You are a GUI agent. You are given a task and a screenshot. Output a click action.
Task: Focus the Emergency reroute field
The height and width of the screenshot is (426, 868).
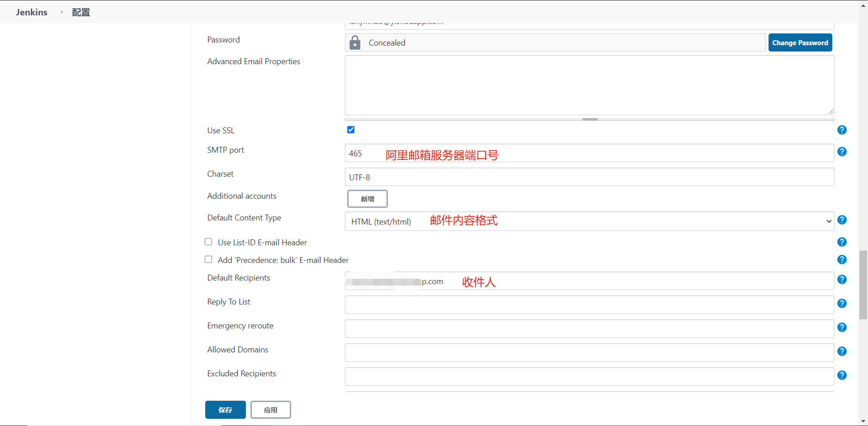[x=590, y=329]
